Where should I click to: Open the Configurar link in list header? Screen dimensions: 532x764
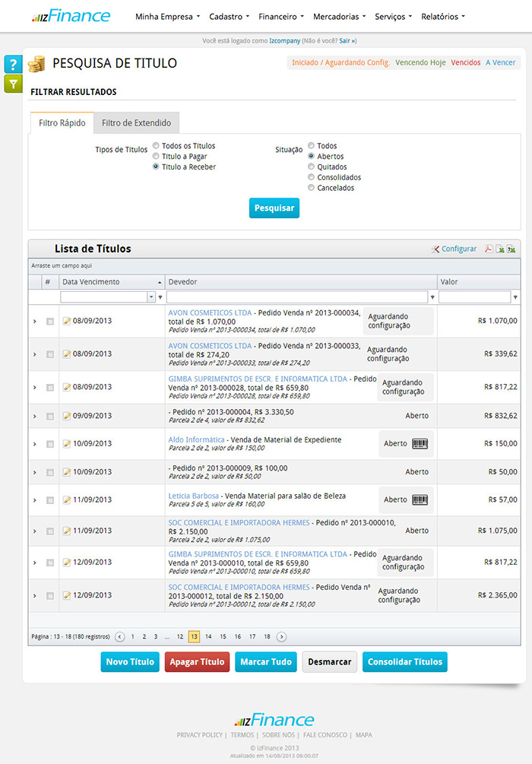coord(454,249)
